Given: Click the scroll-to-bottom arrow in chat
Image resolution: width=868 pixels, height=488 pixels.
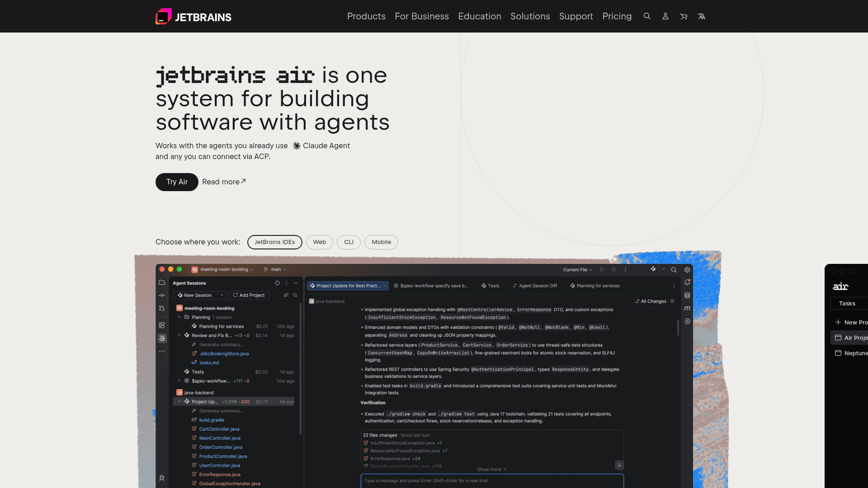Looking at the screenshot, I should point(619,465).
